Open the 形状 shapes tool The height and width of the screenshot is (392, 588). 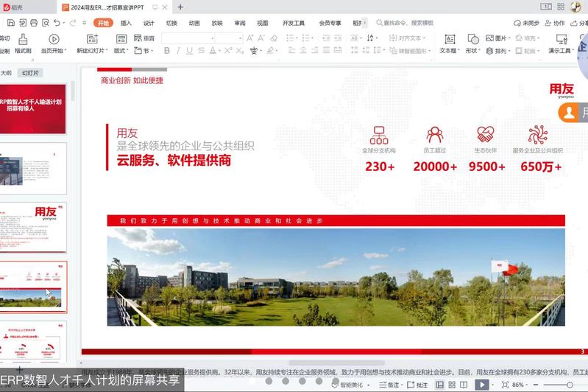point(472,43)
